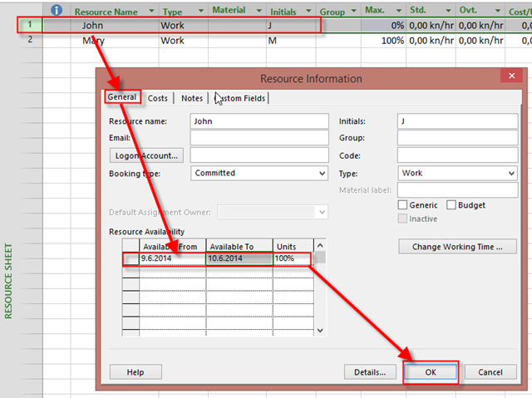Screen dimensions: 532x398
Task: Expand the Type dropdown showing Work
Action: pos(510,174)
